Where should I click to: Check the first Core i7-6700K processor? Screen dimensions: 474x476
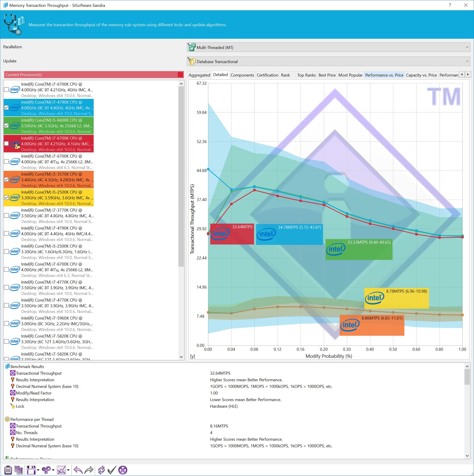(7, 90)
